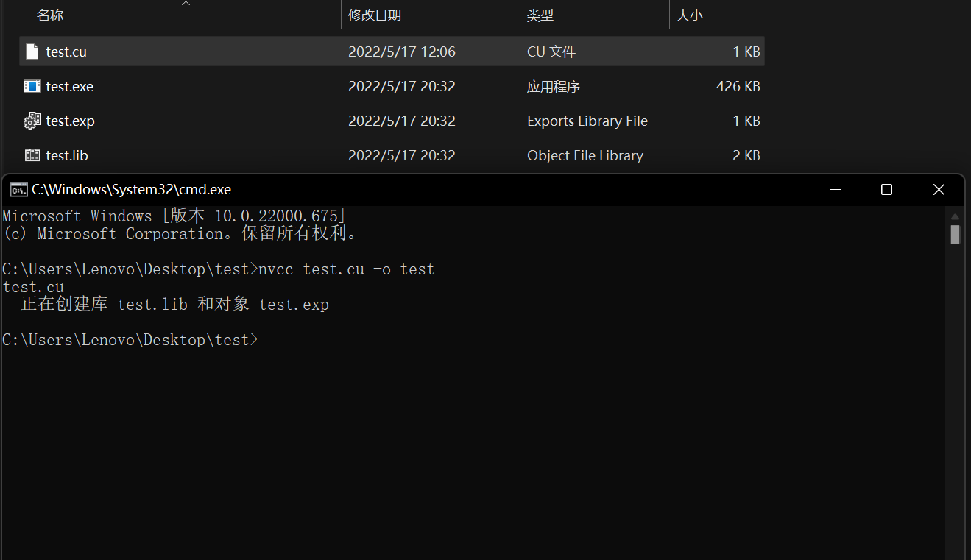Viewport: 971px width, 560px height.
Task: Click the Exports Library File type cell
Action: click(x=587, y=121)
